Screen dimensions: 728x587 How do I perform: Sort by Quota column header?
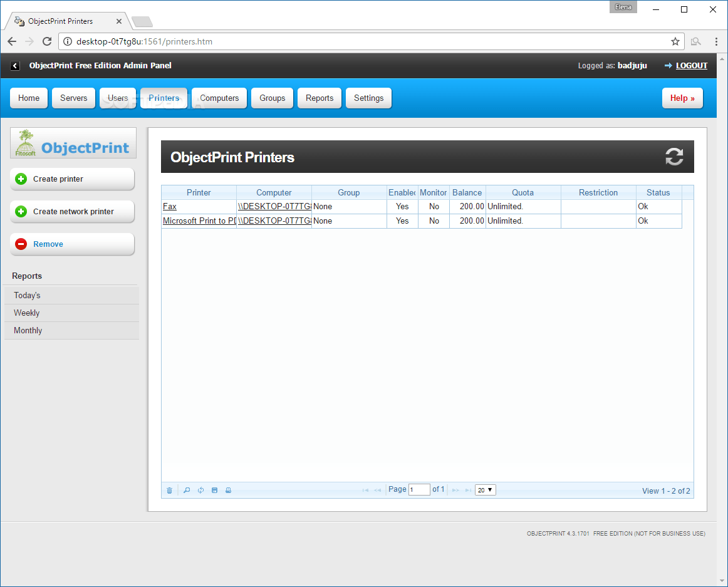click(x=523, y=193)
